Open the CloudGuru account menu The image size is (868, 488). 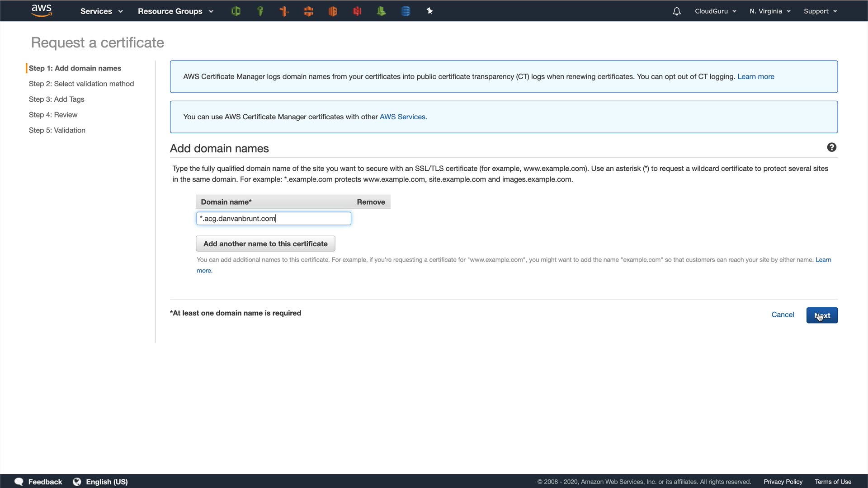[715, 11]
